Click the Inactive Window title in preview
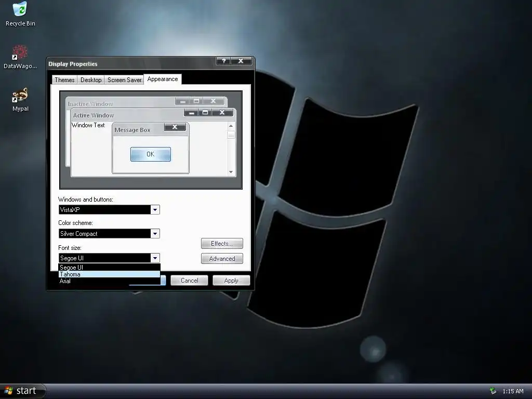The width and height of the screenshot is (532, 399). [90, 104]
